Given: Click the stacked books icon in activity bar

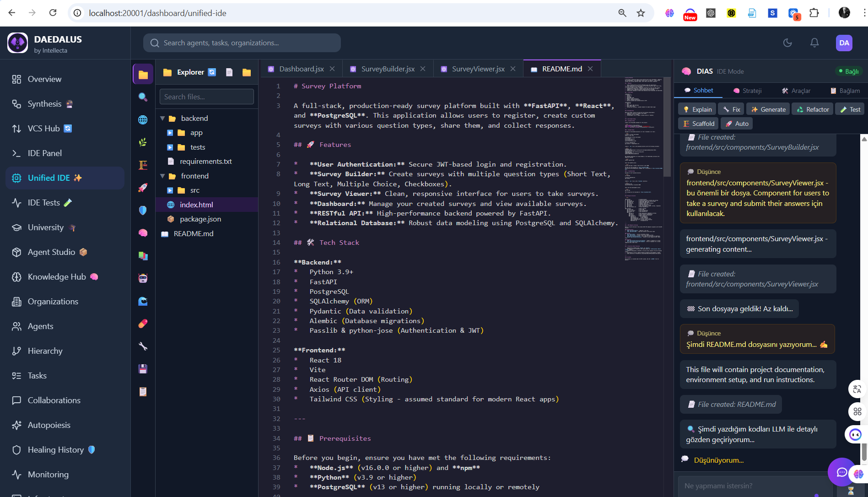Looking at the screenshot, I should coord(143,255).
